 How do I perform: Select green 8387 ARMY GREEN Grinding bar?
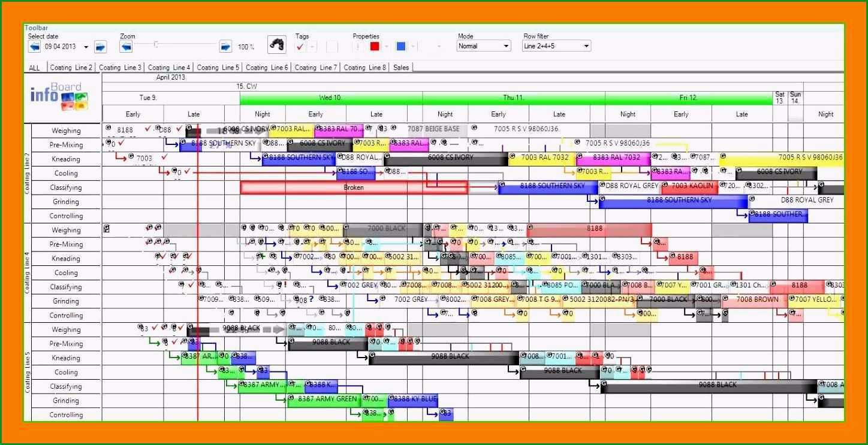(x=324, y=399)
